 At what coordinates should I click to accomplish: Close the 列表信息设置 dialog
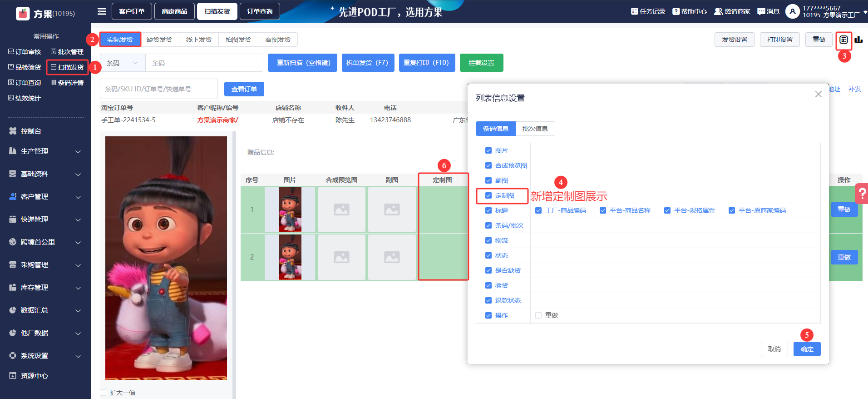[x=818, y=94]
